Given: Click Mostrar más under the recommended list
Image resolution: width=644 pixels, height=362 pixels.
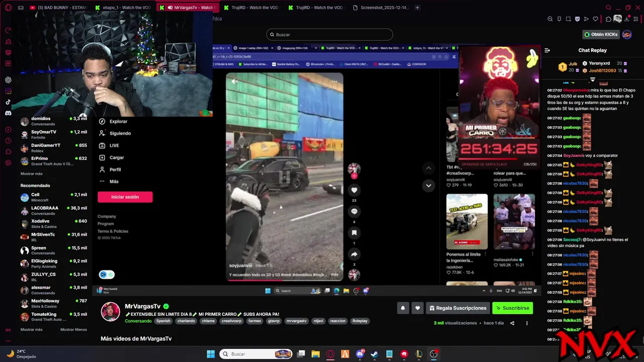Looking at the screenshot, I should (31, 329).
